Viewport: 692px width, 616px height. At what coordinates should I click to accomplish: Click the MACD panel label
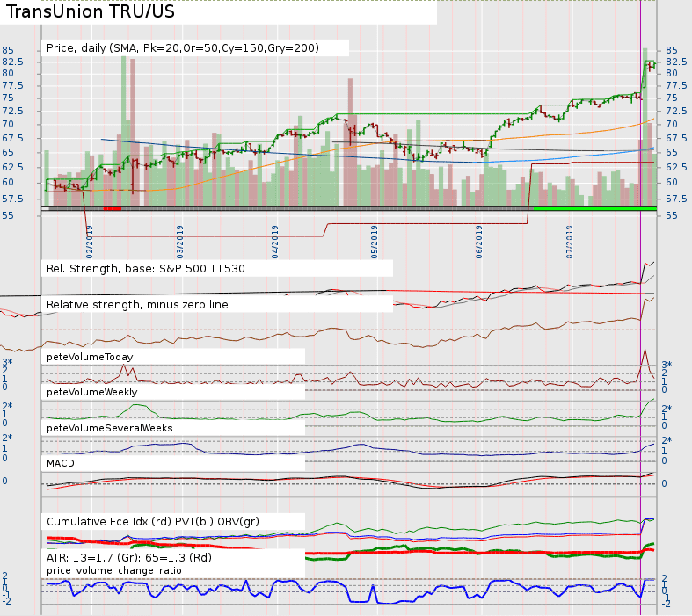point(61,463)
